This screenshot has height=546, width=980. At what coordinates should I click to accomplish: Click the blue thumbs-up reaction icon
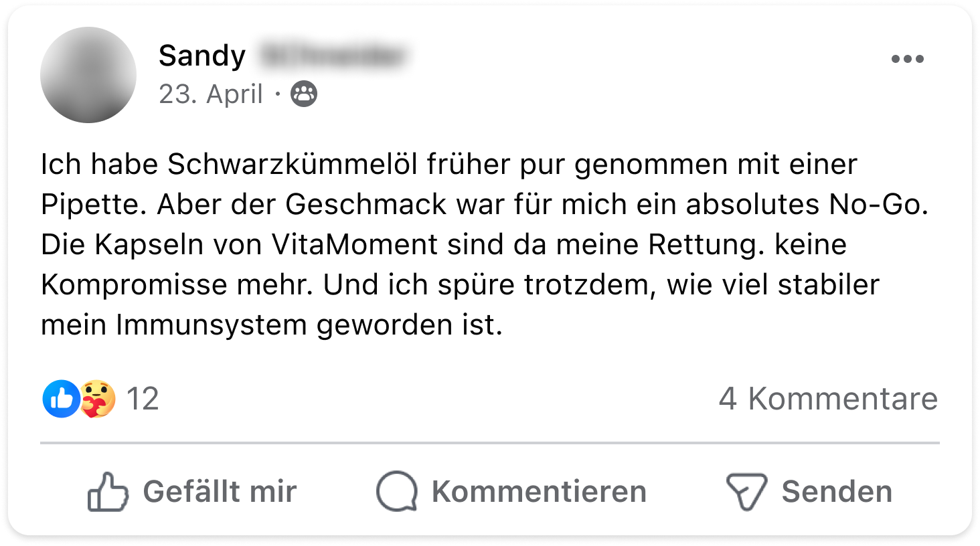pyautogui.click(x=61, y=399)
